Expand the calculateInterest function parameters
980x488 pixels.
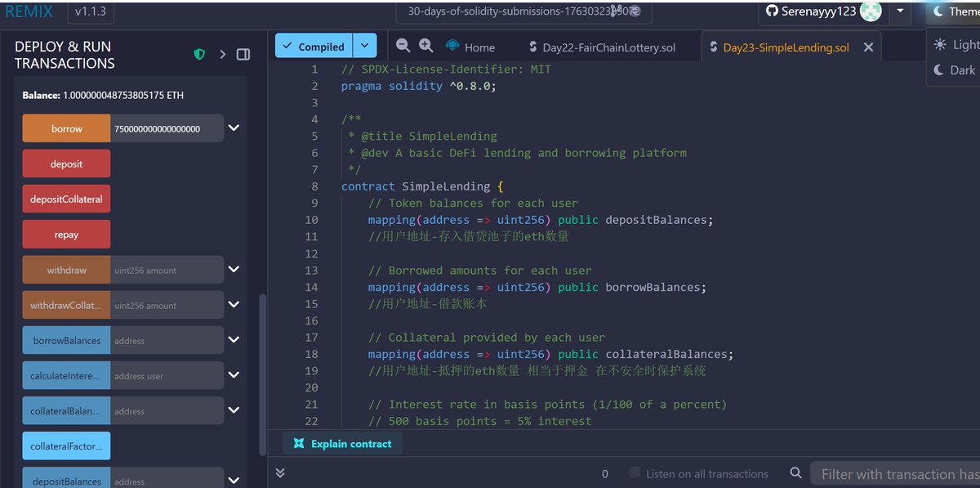(x=234, y=374)
